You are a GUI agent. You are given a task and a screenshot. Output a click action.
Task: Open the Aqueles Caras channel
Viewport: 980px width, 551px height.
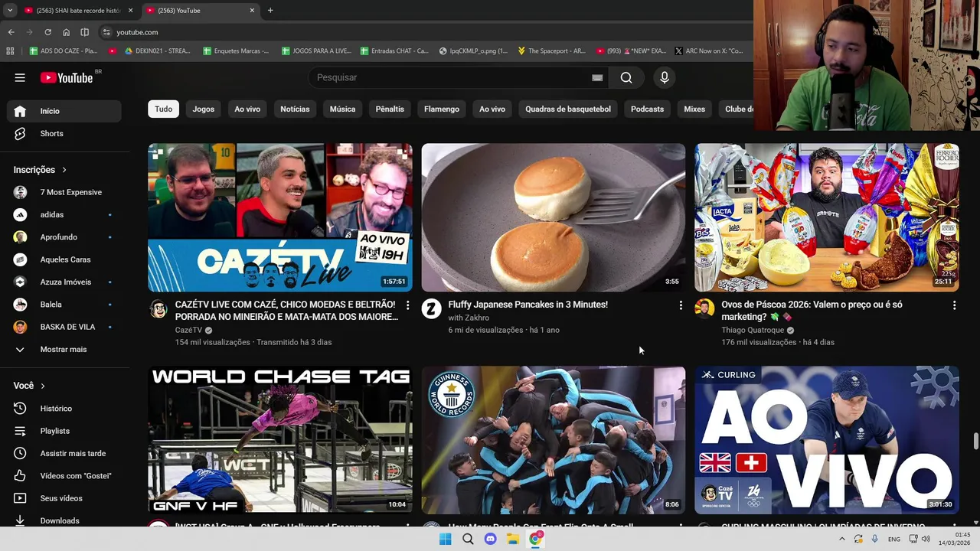point(64,259)
